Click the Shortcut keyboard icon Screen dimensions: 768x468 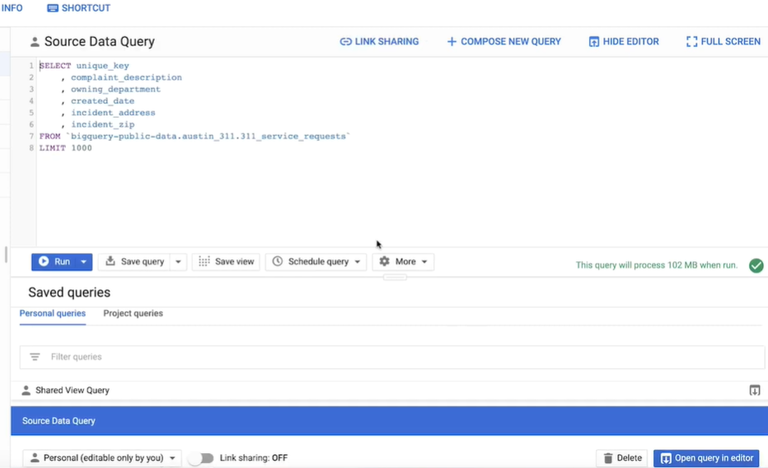(x=52, y=8)
